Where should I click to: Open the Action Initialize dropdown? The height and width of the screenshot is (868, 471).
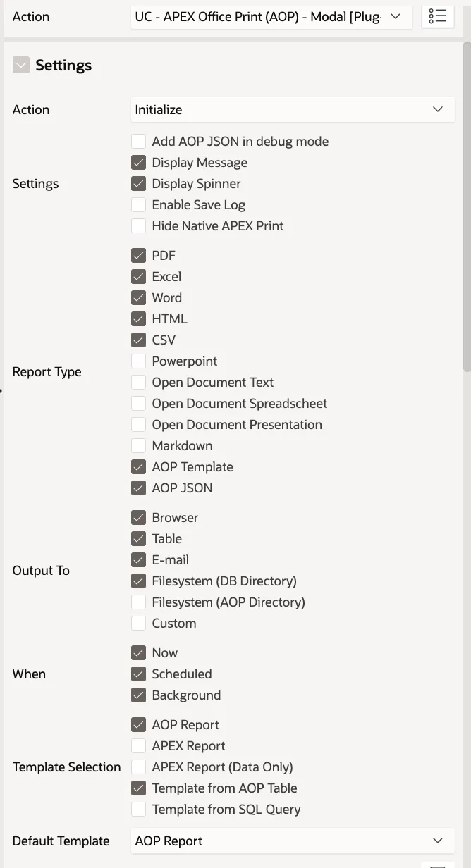293,109
